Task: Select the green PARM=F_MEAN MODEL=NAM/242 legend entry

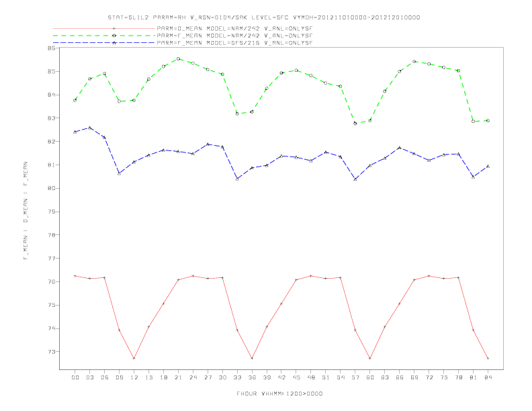Action: pos(183,36)
